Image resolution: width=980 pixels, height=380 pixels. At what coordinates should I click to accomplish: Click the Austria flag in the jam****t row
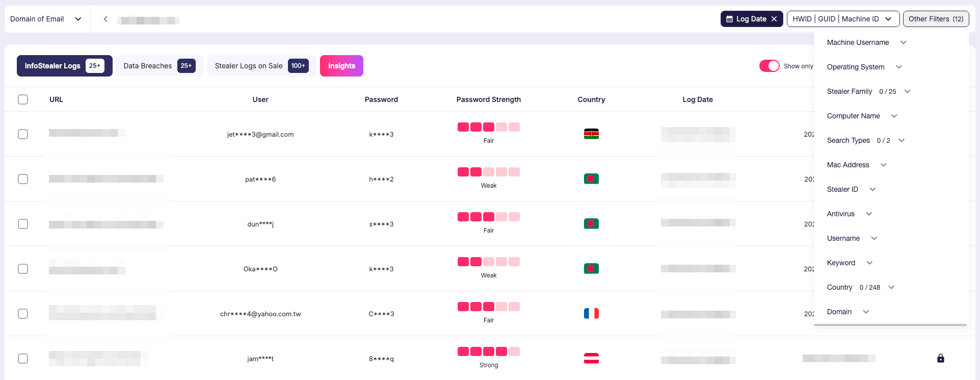[591, 359]
